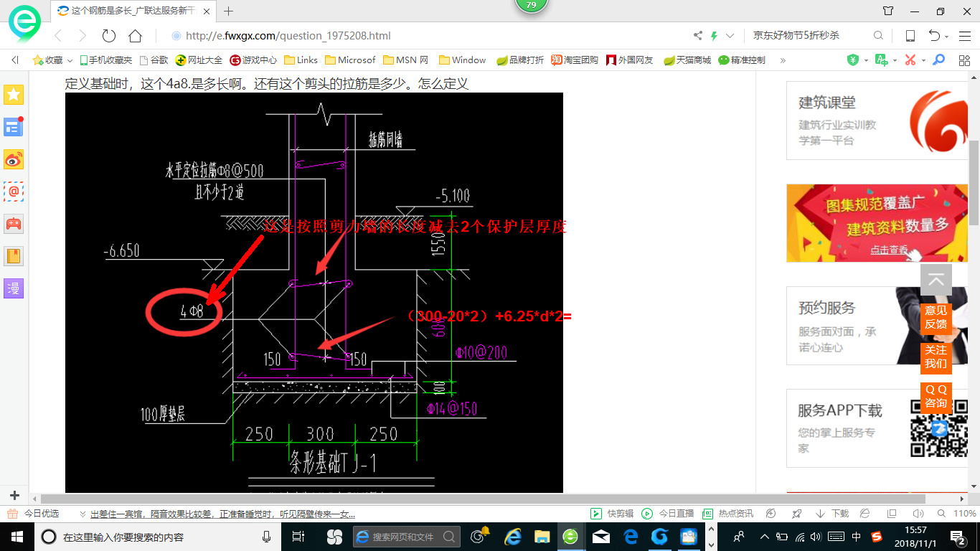This screenshot has height=551, width=980.
Task: Open the star favorites sidebar icon
Action: [x=14, y=94]
